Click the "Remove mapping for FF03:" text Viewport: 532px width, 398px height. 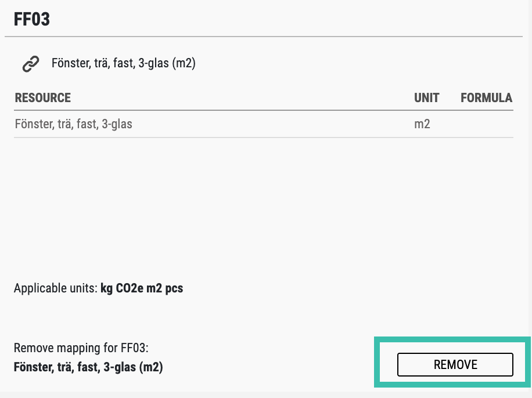[x=81, y=349]
